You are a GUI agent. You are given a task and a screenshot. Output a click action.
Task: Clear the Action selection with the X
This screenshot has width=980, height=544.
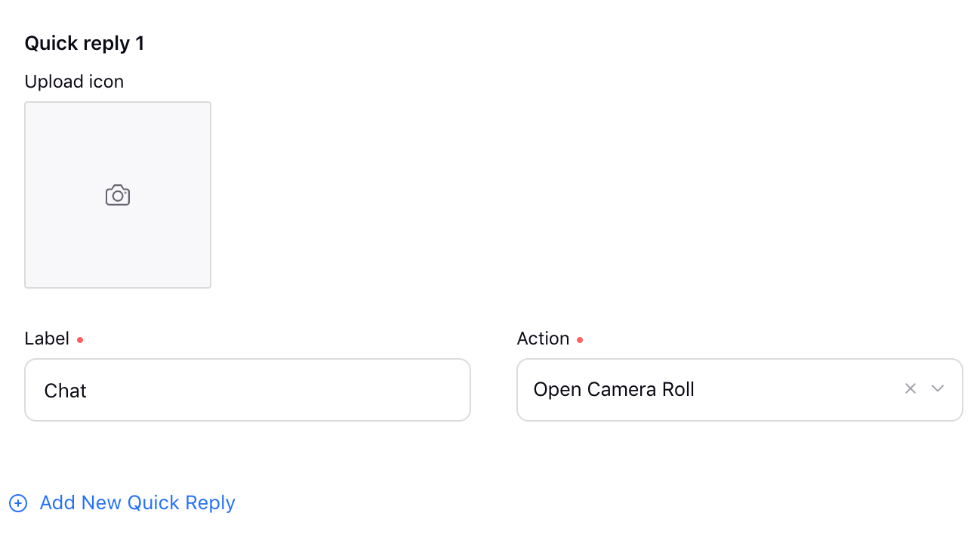point(911,388)
